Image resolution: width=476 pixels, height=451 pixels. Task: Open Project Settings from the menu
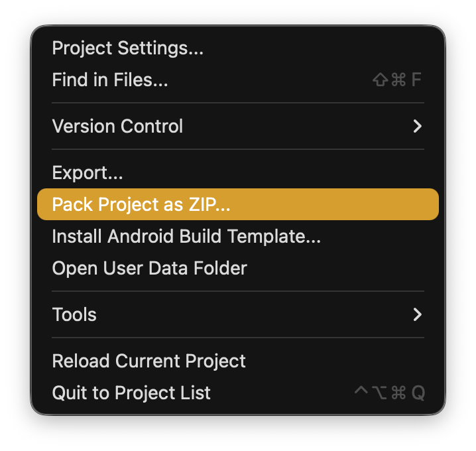point(127,48)
